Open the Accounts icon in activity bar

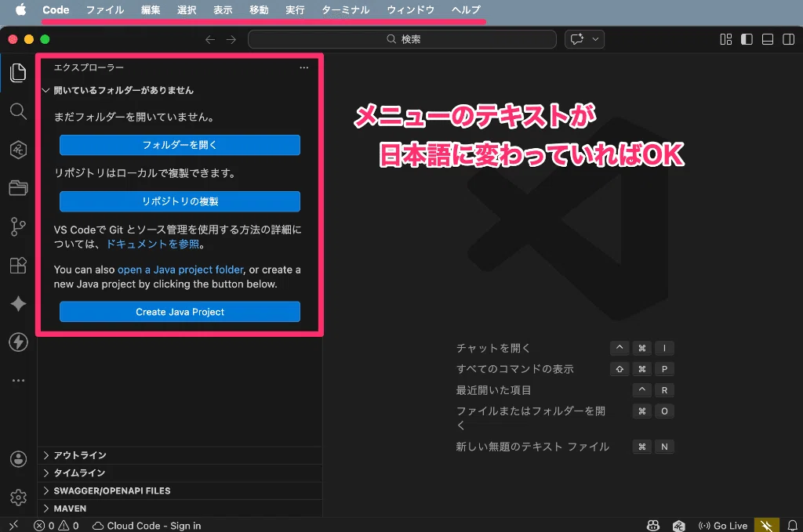pos(18,459)
